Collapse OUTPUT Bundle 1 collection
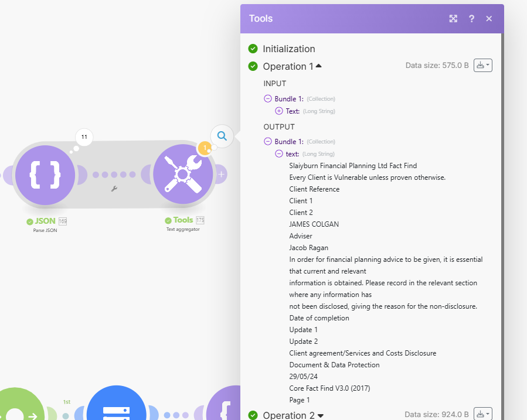Screen dimensions: 527x420 pyautogui.click(x=267, y=141)
